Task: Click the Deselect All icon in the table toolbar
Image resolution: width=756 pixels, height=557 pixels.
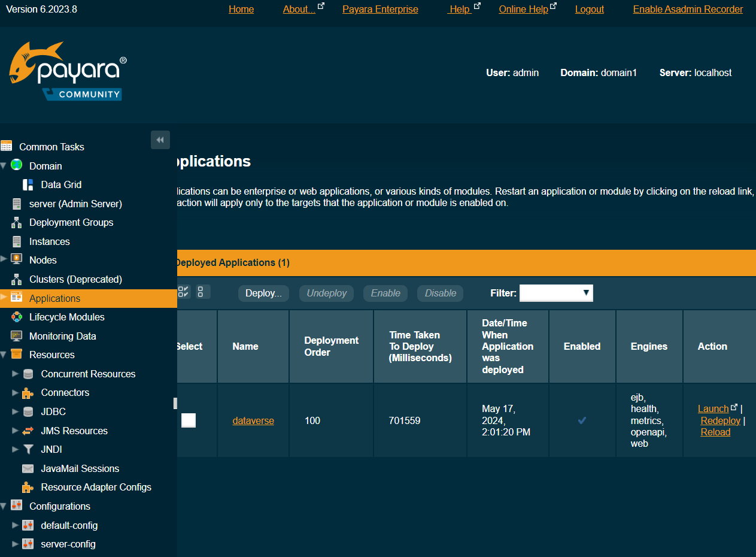Action: 201,292
